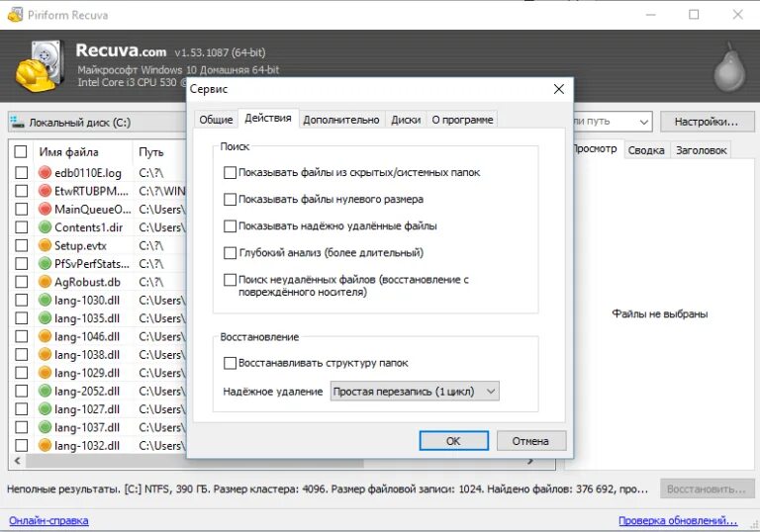Click green status icon of lang-1027.dll
Screen dimensions: 760x532
pyautogui.click(x=45, y=409)
